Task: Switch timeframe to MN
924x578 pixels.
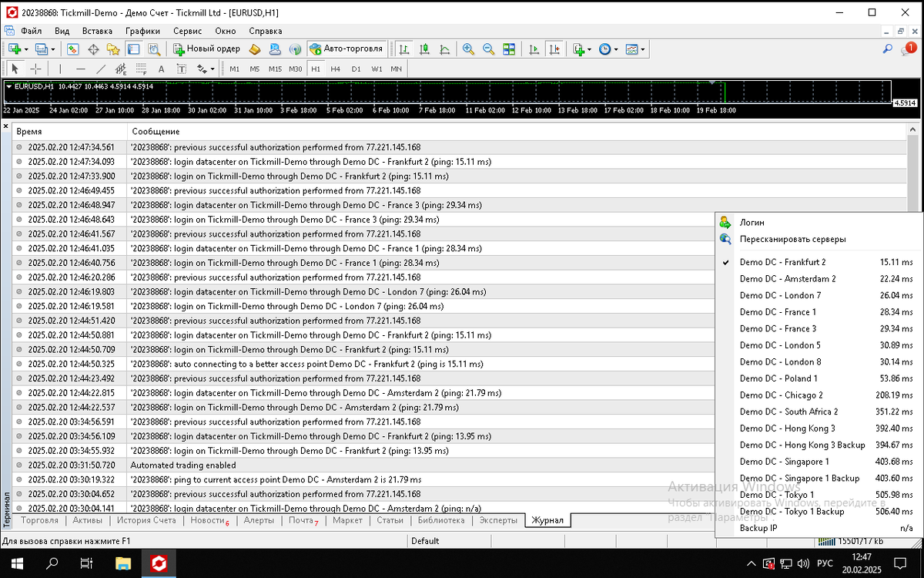Action: 396,69
